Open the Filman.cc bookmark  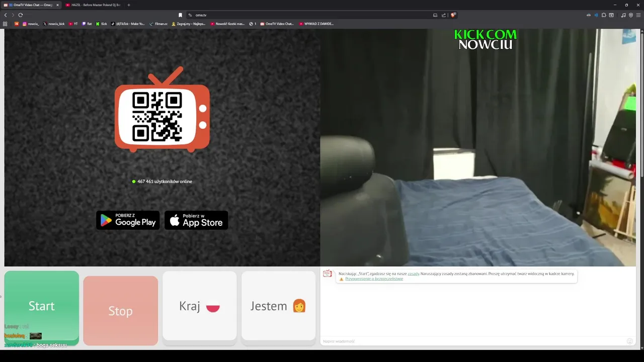(x=158, y=24)
